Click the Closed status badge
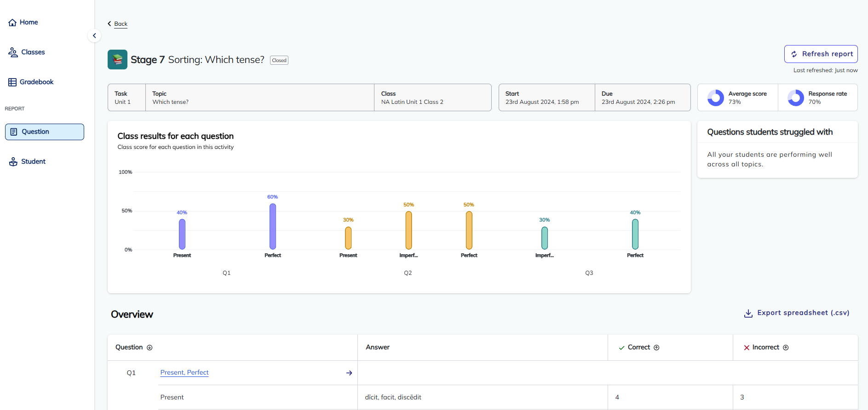868x410 pixels. coord(279,60)
